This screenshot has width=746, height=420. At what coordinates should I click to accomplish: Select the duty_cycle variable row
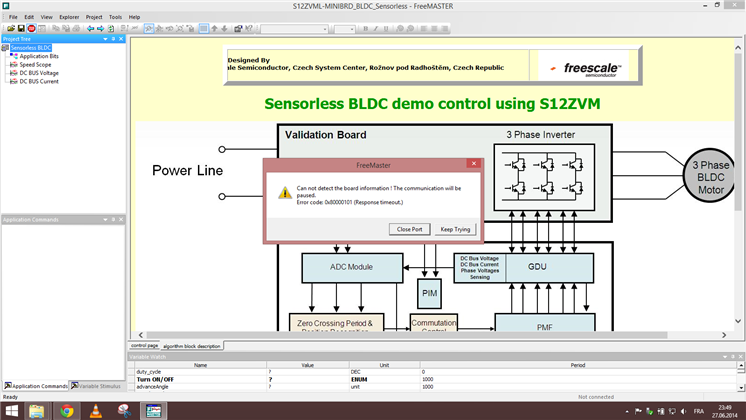tap(432, 372)
